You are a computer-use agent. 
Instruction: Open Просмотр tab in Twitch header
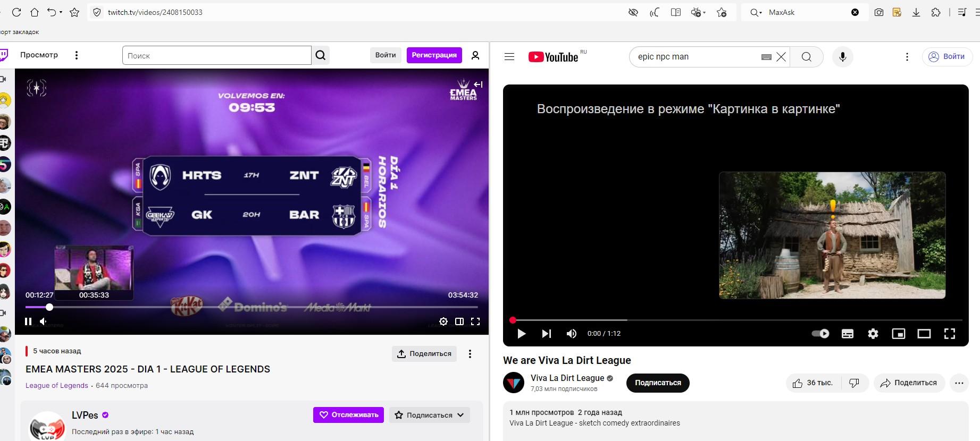(39, 55)
